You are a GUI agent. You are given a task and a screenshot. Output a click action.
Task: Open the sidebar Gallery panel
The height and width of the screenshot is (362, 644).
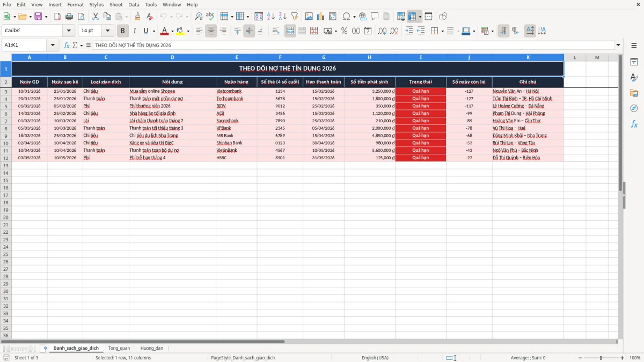(634, 93)
